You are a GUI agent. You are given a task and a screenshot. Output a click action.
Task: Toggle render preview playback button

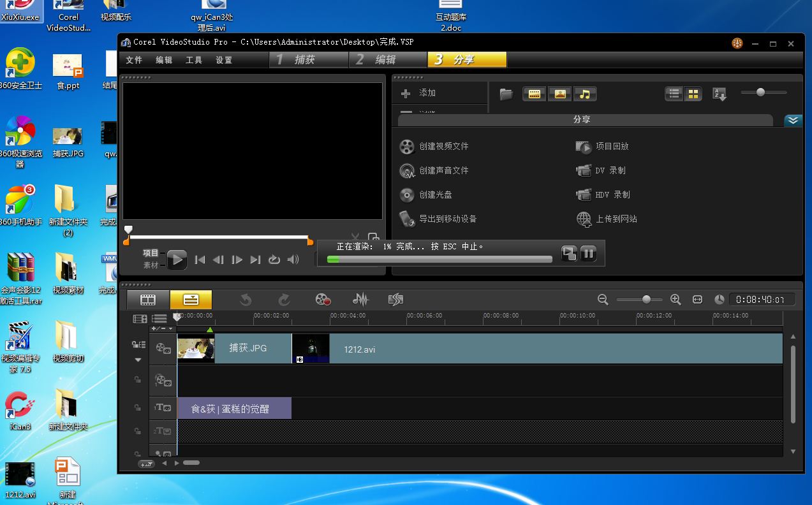pos(569,253)
